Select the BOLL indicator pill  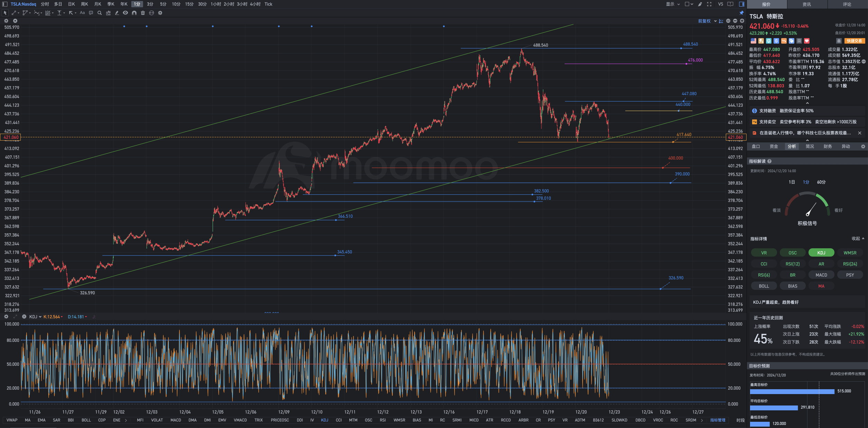click(764, 286)
